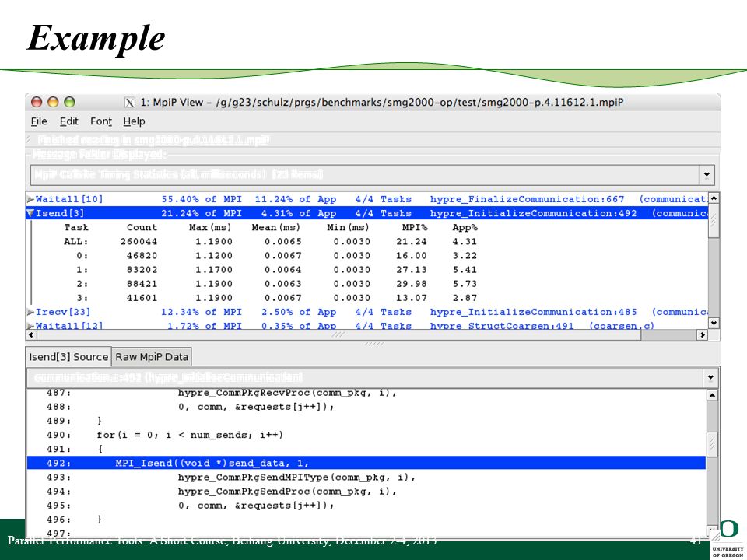
Task: Expand the Waitall[10] row triangle
Action: click(x=30, y=199)
